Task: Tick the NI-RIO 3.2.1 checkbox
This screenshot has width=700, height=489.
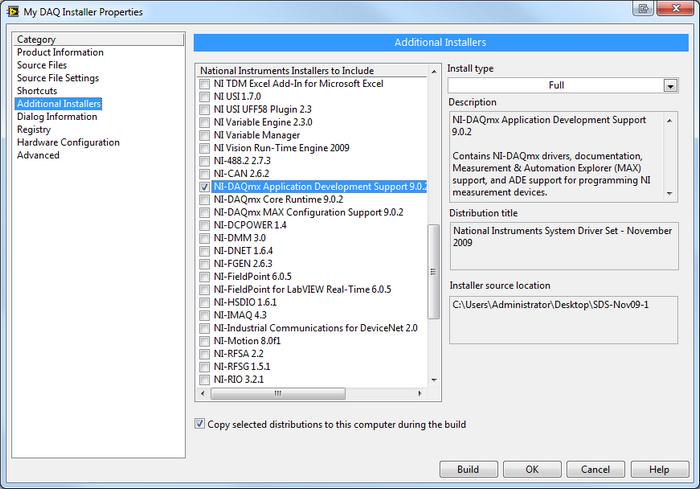Action: click(x=205, y=380)
